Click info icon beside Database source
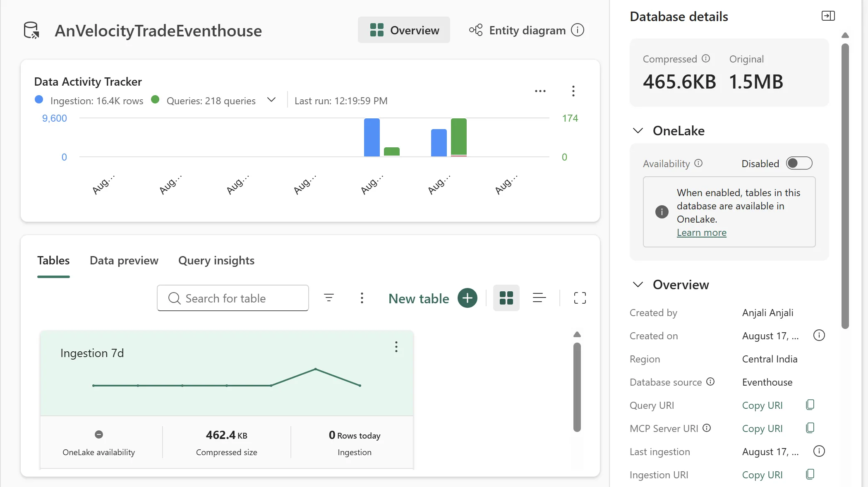This screenshot has width=868, height=487. point(710,382)
